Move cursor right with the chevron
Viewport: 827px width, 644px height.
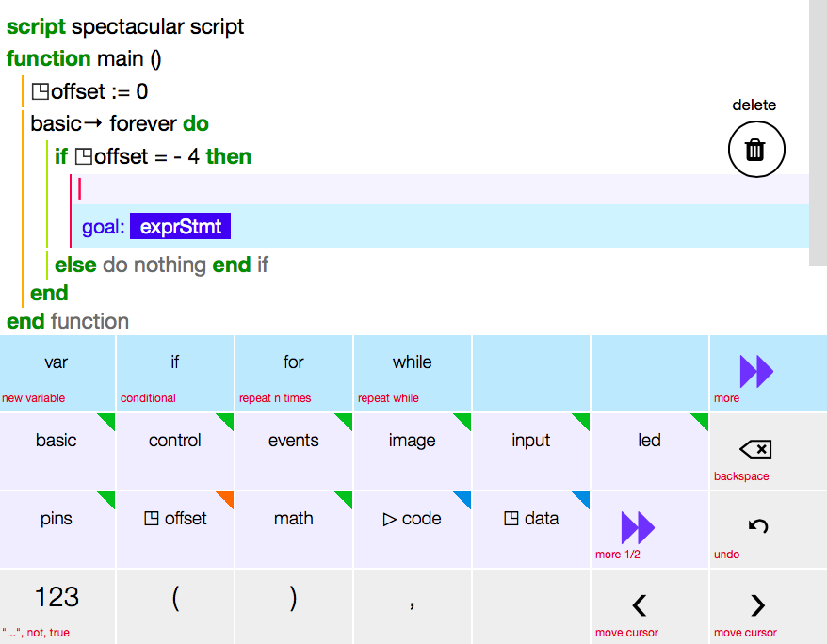click(x=757, y=605)
